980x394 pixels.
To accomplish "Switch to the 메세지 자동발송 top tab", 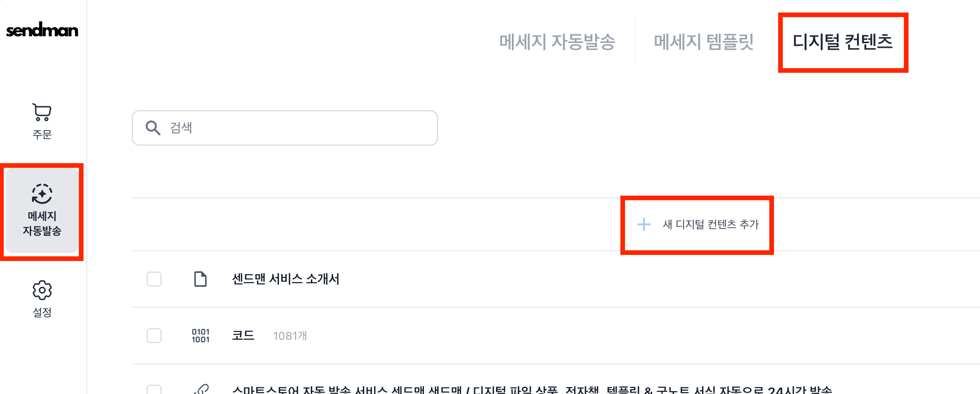I will (557, 42).
